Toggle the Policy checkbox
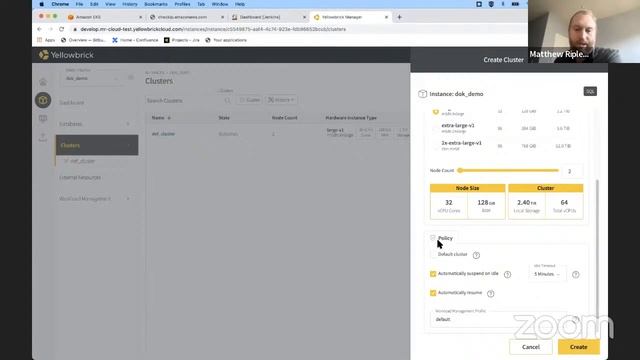The image size is (640, 360). pyautogui.click(x=433, y=238)
